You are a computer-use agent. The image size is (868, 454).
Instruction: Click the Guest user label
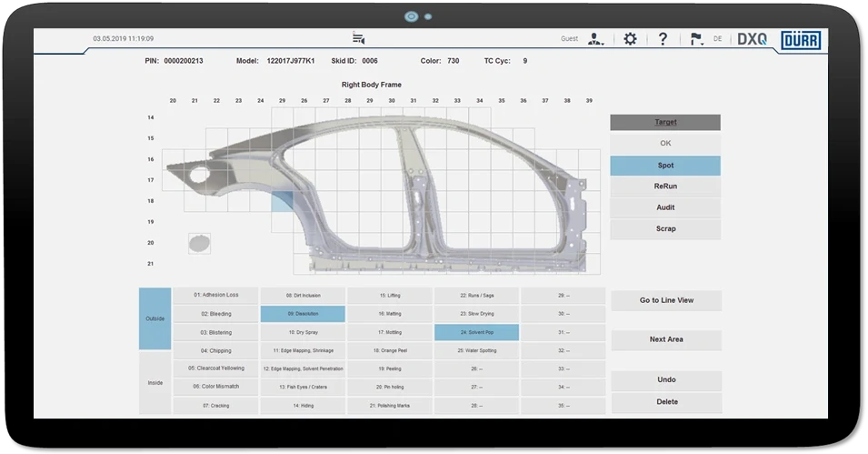coord(569,39)
